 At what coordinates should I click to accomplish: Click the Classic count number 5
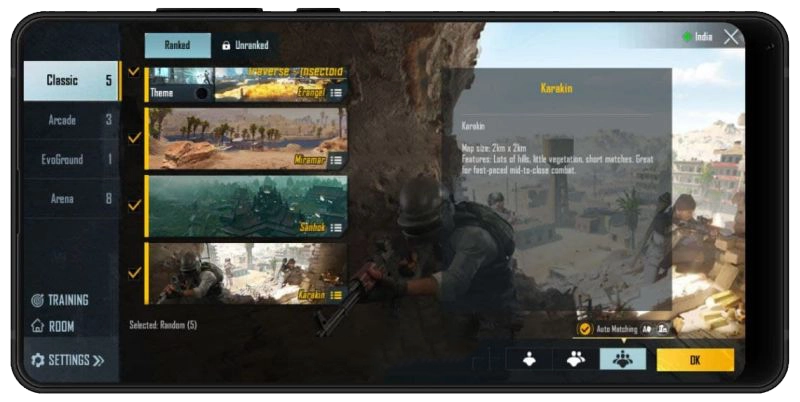click(x=108, y=80)
